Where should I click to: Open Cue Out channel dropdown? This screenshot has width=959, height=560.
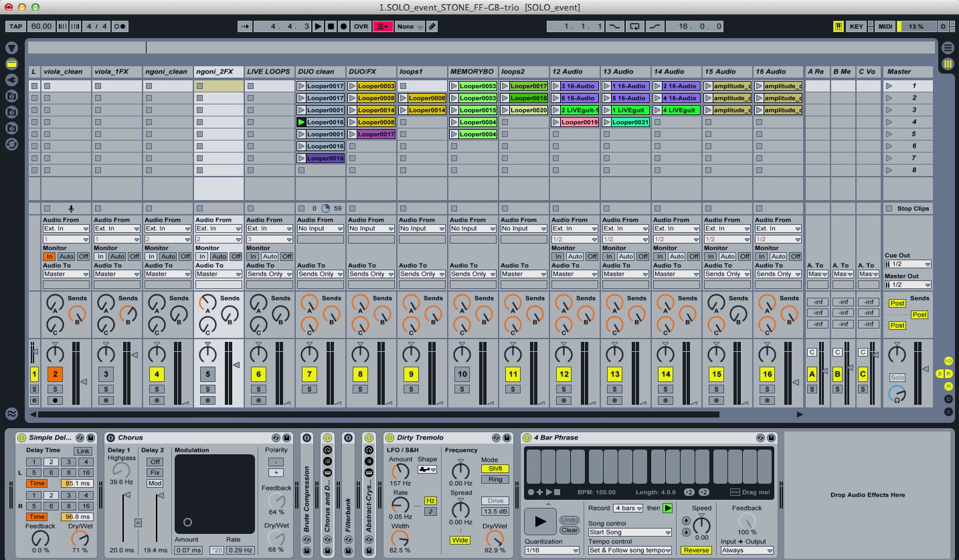click(907, 264)
